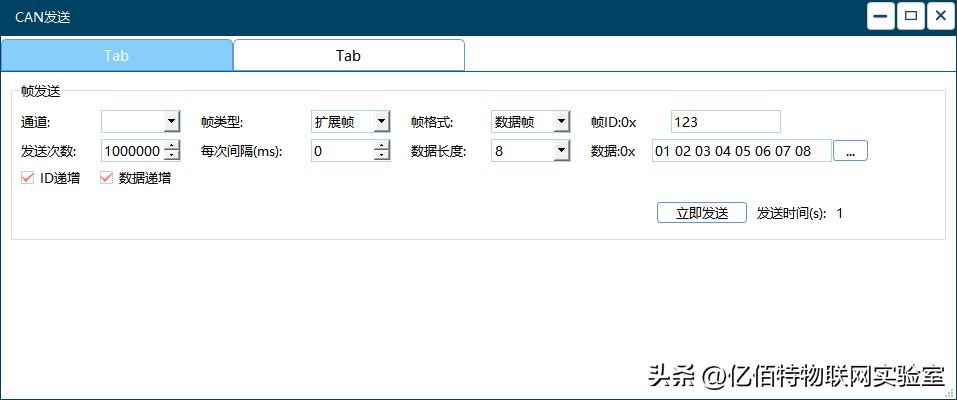The width and height of the screenshot is (957, 400).
Task: Click the 发送时间(s) value 1
Action: pos(840,213)
